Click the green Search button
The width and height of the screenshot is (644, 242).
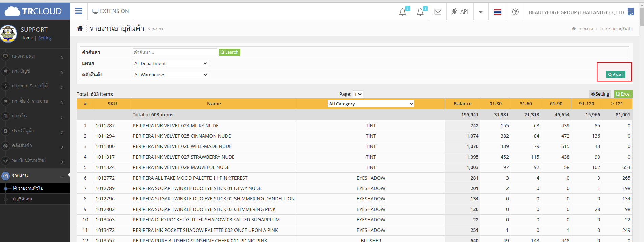click(x=229, y=52)
